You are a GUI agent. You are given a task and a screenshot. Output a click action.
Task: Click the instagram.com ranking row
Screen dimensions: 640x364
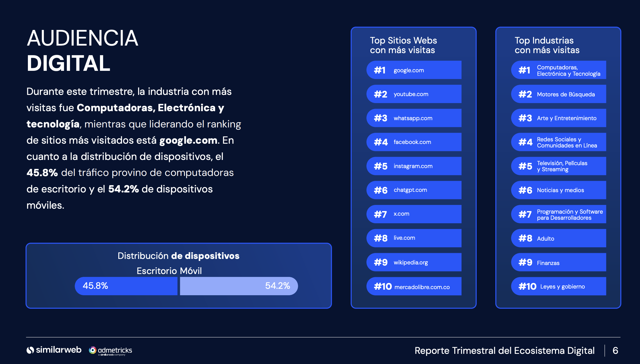pyautogui.click(x=414, y=166)
